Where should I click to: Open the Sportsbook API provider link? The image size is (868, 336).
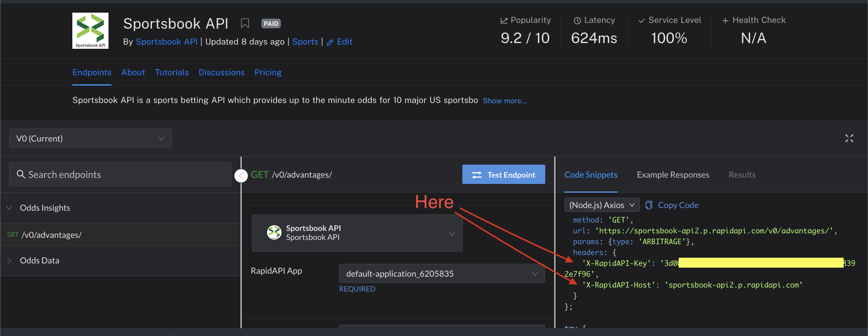coord(166,42)
